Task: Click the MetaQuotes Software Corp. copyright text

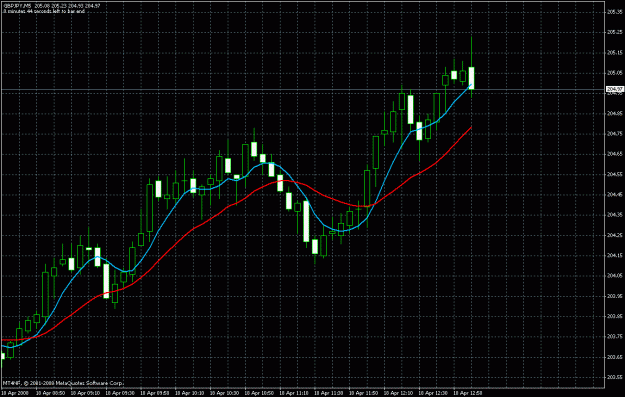Action: (63, 383)
